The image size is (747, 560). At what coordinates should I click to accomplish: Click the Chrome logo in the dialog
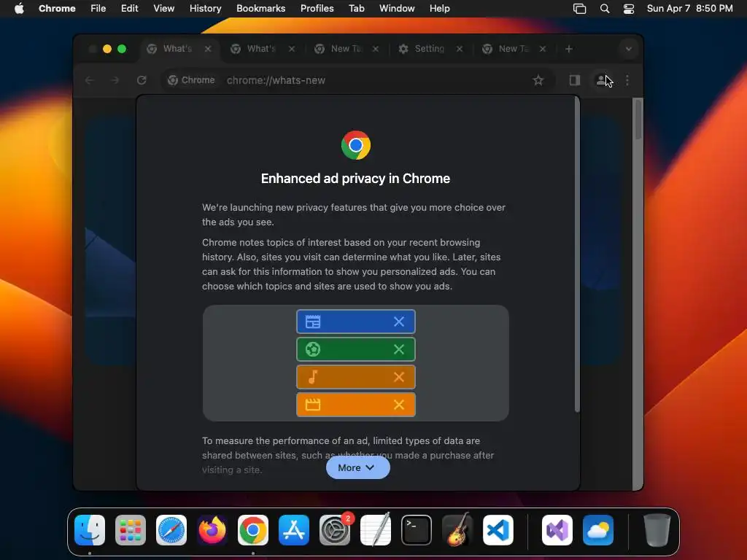point(356,145)
